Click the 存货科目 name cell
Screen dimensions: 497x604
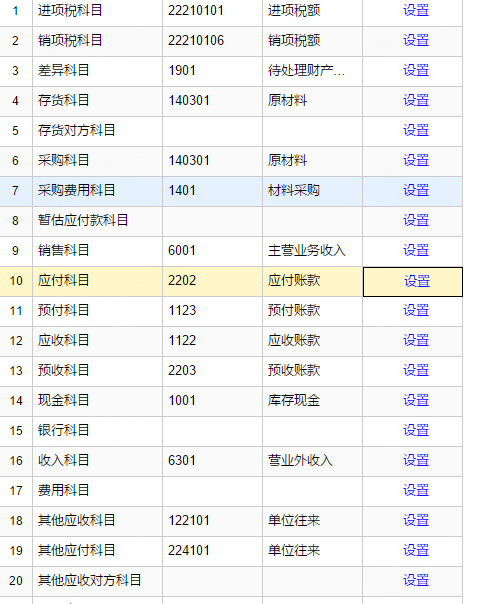coord(97,101)
